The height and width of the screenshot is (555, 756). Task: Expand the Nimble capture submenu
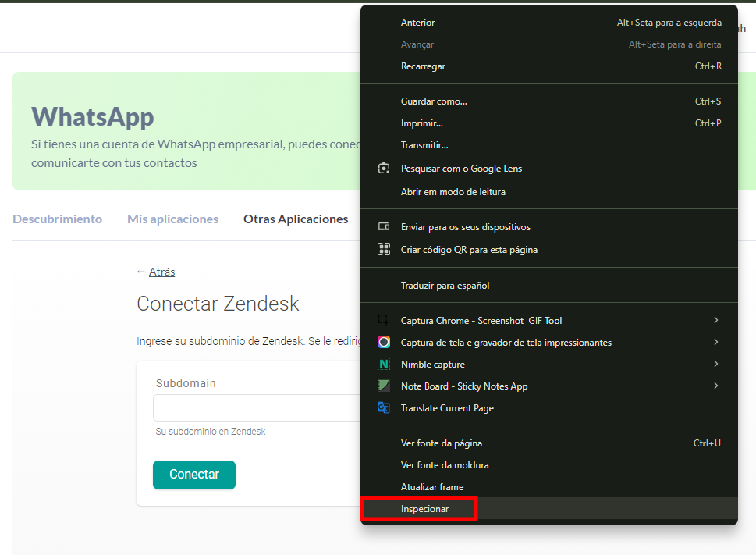coord(715,364)
